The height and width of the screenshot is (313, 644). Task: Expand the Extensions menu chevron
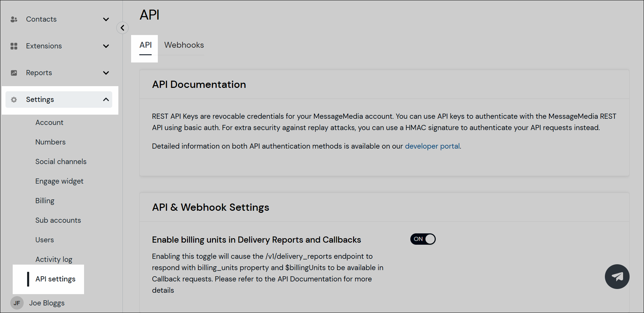(106, 46)
